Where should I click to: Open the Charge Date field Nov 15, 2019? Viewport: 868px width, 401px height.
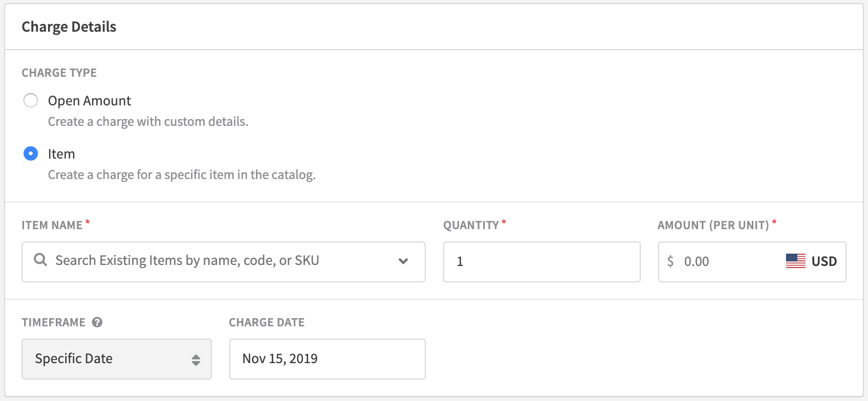pos(327,359)
